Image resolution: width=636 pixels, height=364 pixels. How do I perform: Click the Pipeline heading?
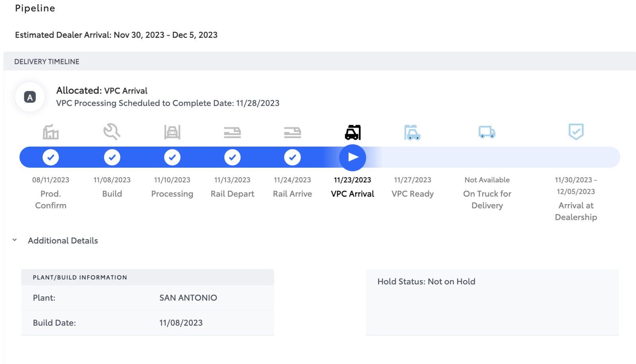coord(35,8)
